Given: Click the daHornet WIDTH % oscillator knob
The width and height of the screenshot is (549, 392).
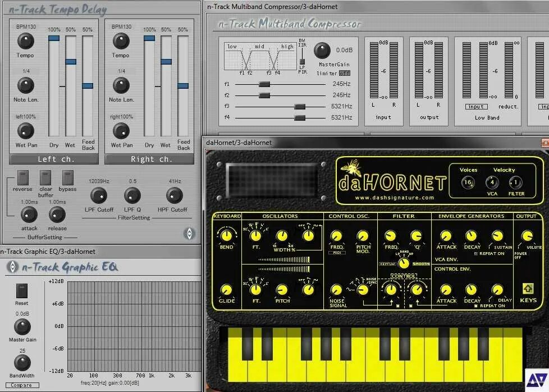Looking at the screenshot, I should (x=282, y=236).
